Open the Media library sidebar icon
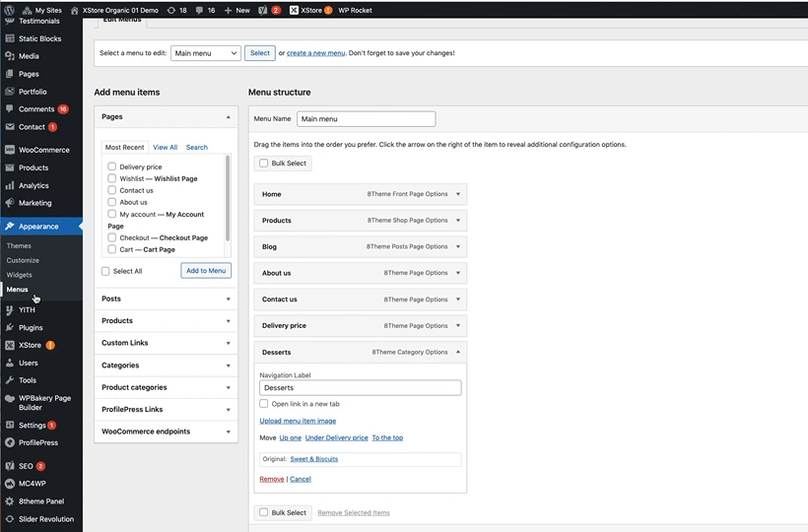This screenshot has height=532, width=808. [9, 56]
